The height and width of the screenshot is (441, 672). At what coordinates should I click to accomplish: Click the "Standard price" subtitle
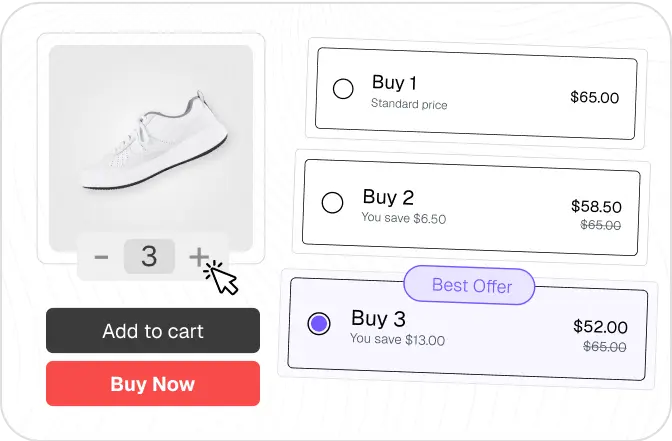[x=409, y=104]
